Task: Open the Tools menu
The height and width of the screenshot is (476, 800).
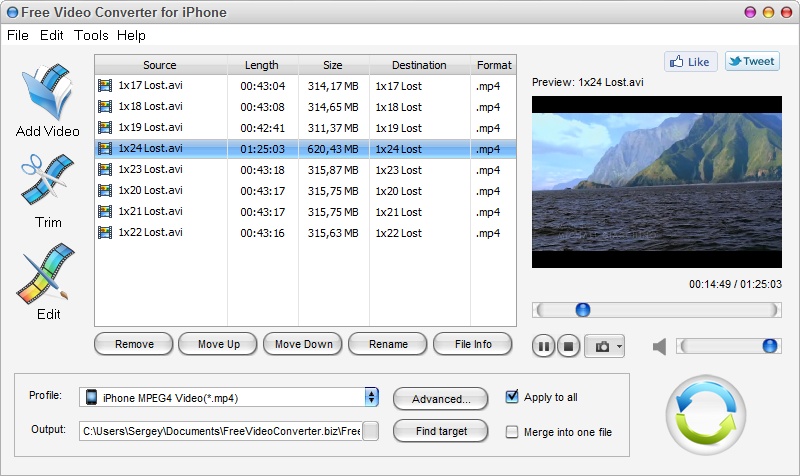Action: (91, 35)
